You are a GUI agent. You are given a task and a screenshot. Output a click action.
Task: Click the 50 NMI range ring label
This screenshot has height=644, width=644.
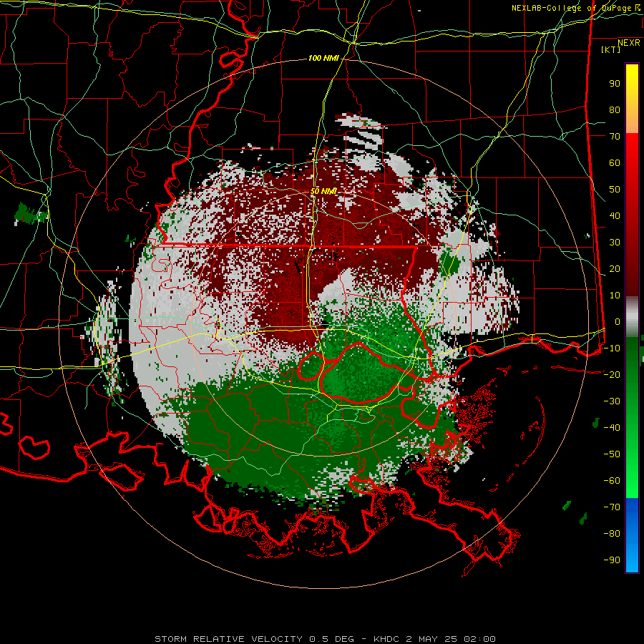[323, 191]
